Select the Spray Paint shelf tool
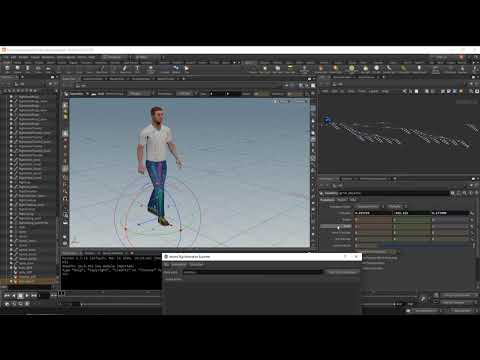This screenshot has height=360, width=480. tap(125, 69)
